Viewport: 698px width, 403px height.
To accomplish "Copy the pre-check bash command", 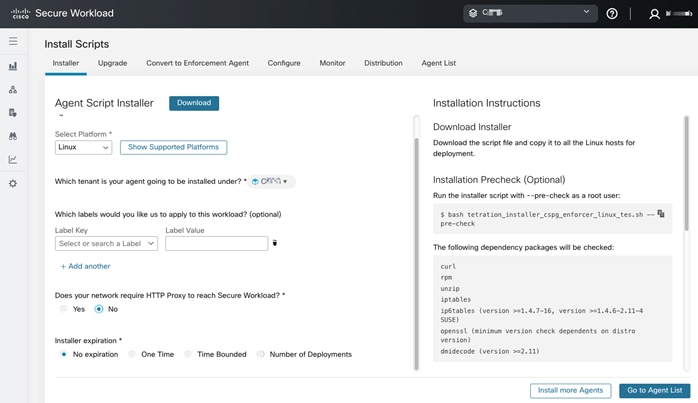I will (661, 214).
